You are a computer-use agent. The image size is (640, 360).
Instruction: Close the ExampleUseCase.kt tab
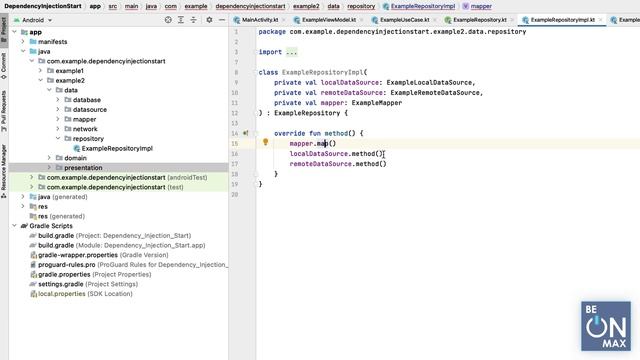tap(435, 20)
